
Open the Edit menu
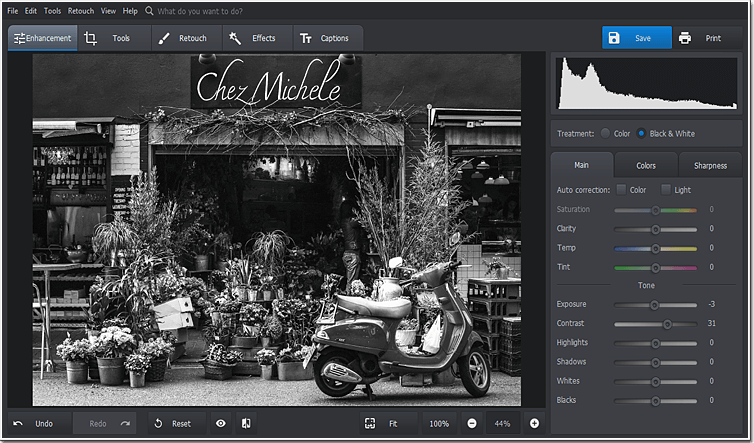(x=31, y=11)
